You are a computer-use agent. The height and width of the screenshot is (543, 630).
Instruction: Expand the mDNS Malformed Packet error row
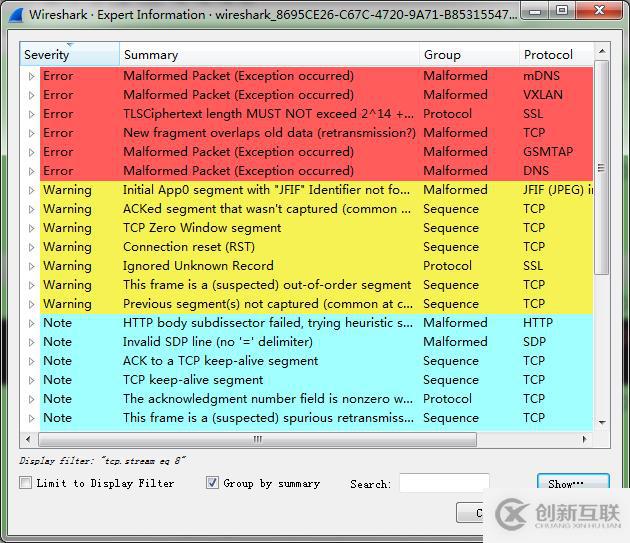(x=31, y=76)
